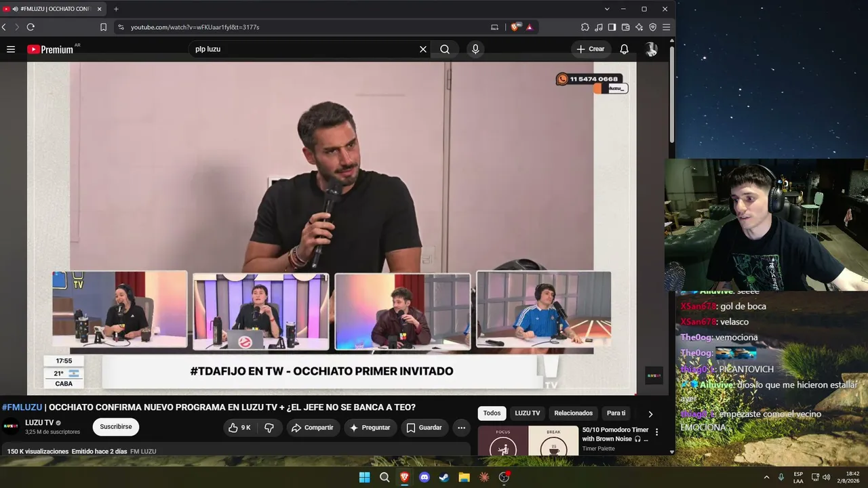
Task: Add a new browser tab
Action: (x=116, y=9)
